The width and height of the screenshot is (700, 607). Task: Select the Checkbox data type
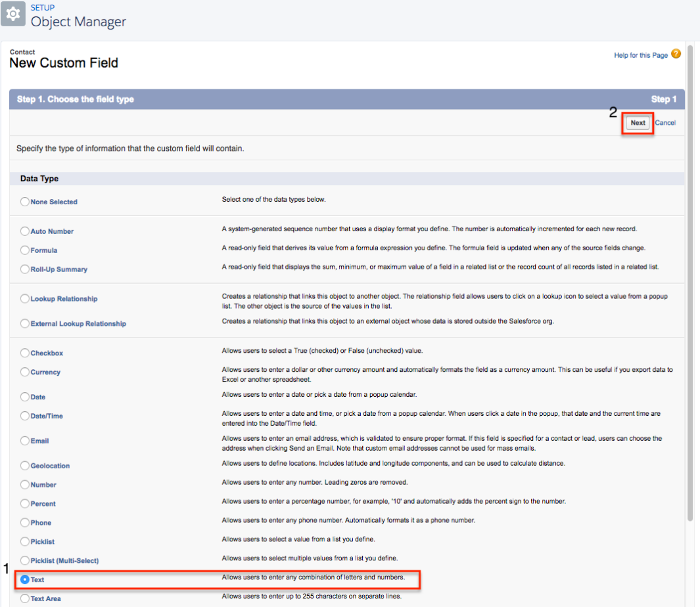pyautogui.click(x=24, y=353)
